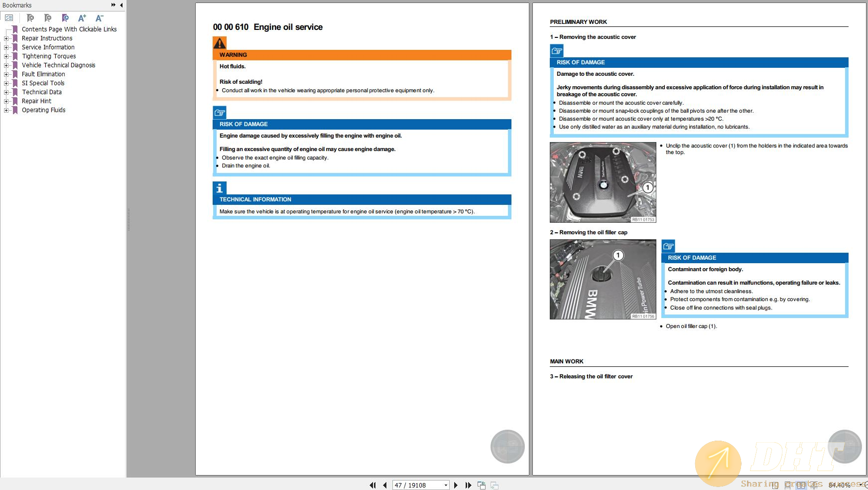Go to the next page
Screen dimensions: 868x490
(456, 485)
